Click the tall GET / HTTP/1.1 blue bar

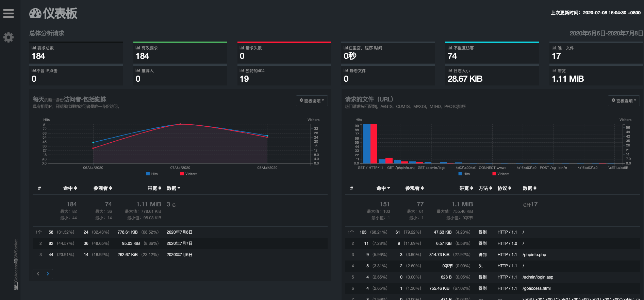[367, 144]
